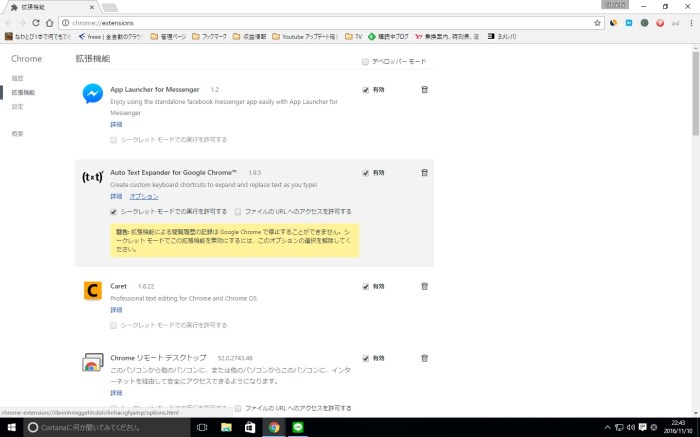Click the Chrome Remote Desktop icon
700x437 pixels.
click(93, 362)
